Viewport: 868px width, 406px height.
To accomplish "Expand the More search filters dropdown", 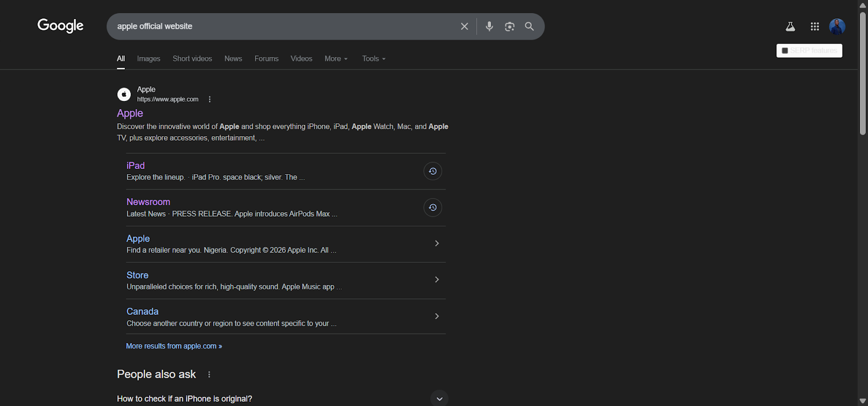I will [336, 59].
